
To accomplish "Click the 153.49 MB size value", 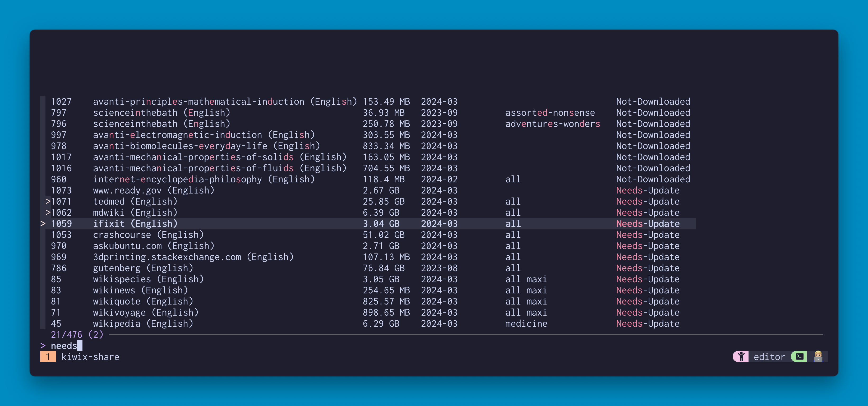I will click(x=386, y=101).
